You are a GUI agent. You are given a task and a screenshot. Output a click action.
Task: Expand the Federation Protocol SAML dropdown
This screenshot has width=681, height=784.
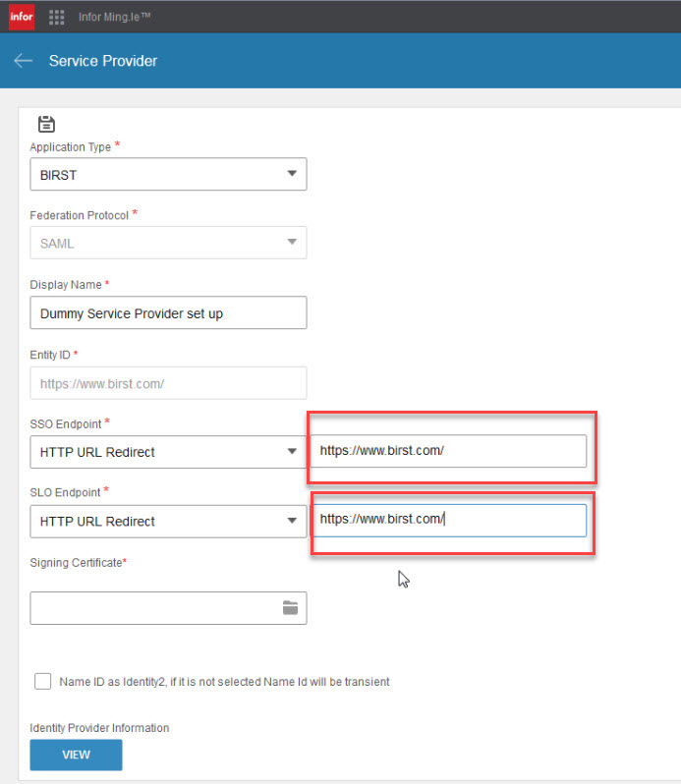(168, 243)
